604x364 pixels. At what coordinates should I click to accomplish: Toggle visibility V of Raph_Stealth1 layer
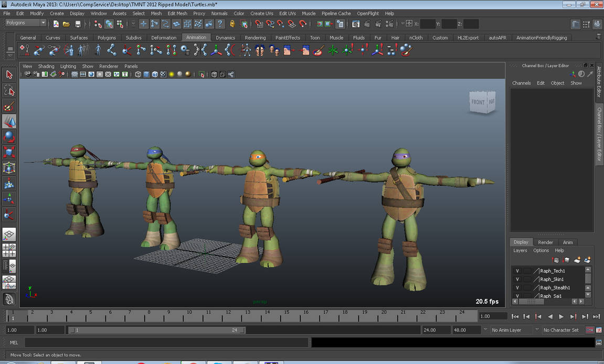point(517,288)
